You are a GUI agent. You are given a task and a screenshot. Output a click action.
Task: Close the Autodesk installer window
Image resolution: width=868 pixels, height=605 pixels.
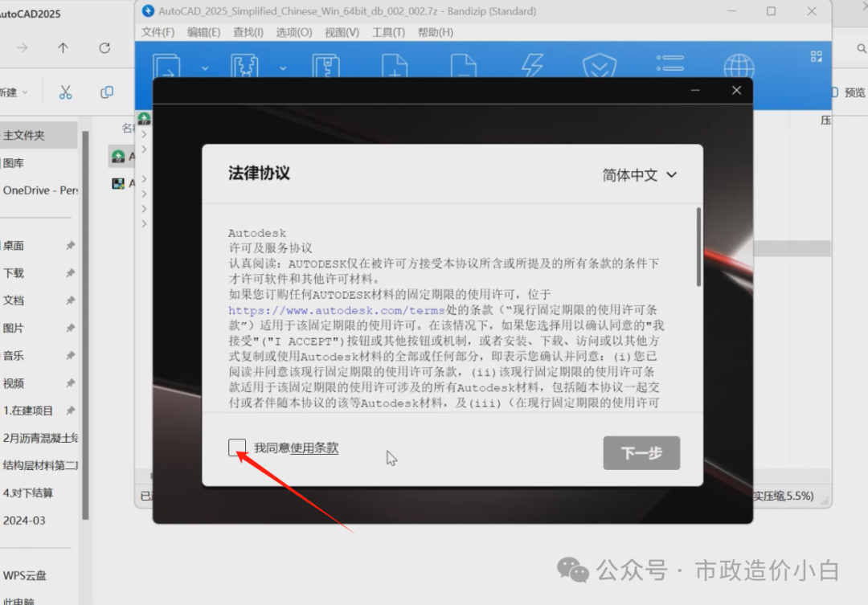click(736, 90)
